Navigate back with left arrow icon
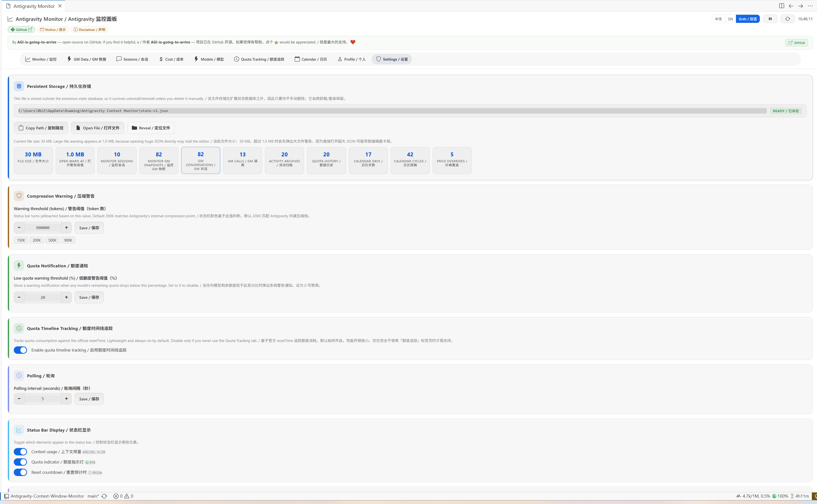 [791, 6]
